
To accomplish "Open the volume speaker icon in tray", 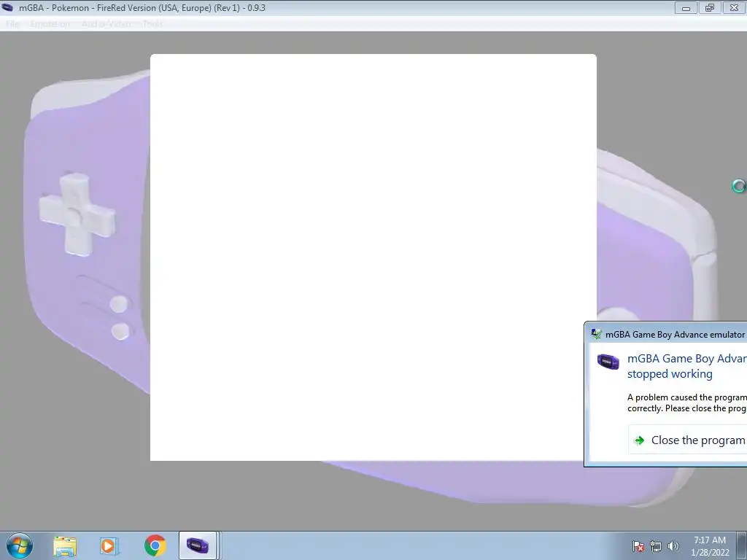I will [x=673, y=546].
